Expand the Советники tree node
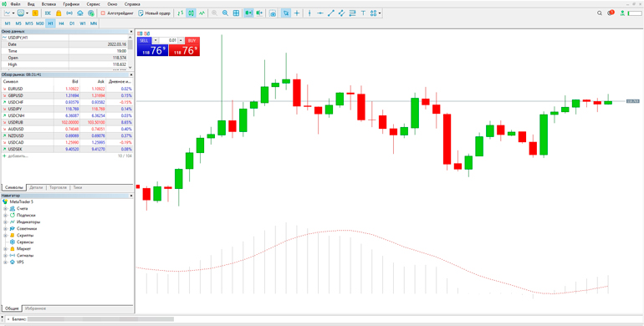Viewport: 644px width, 326px height. 5,229
